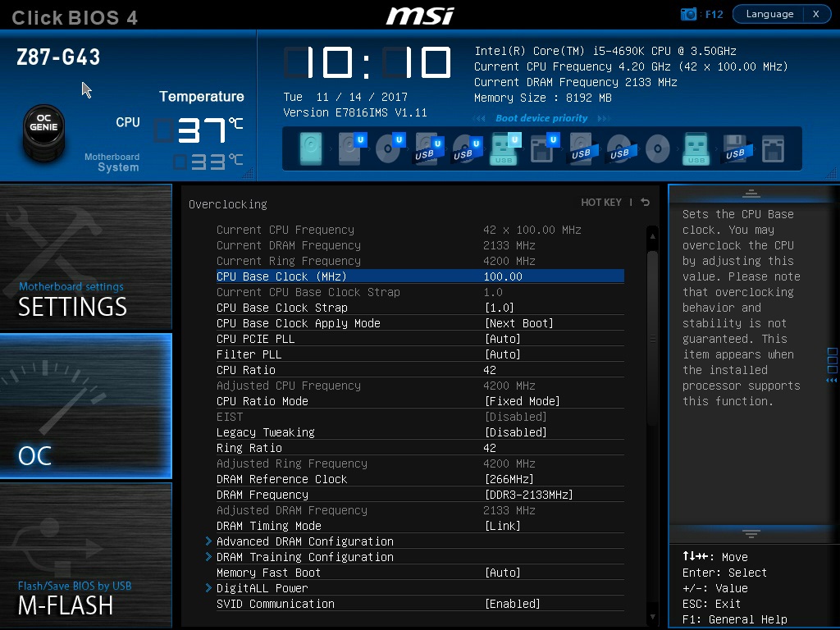Image resolution: width=840 pixels, height=630 pixels.
Task: Click the Current CPU Base Clock Strap row
Action: [x=420, y=292]
